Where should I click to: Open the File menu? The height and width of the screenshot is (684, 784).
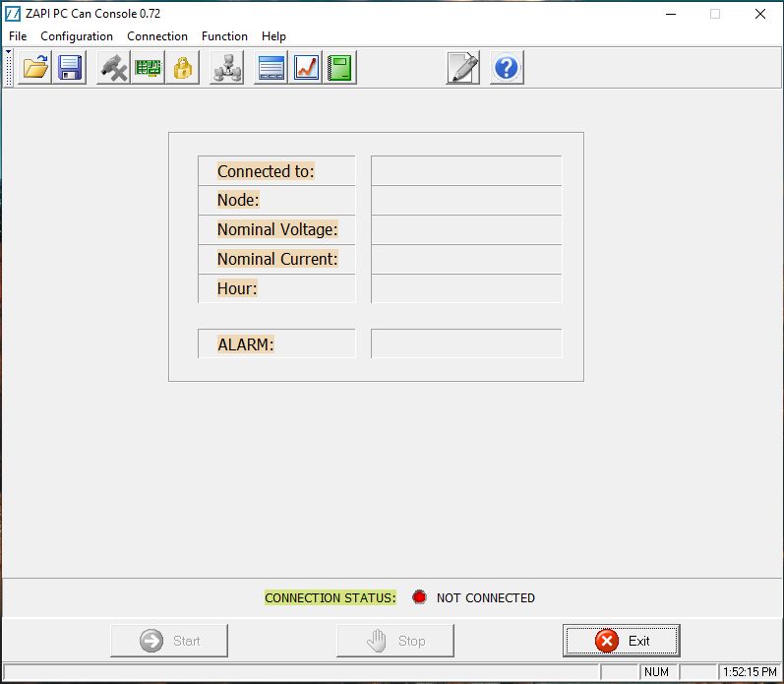point(18,36)
